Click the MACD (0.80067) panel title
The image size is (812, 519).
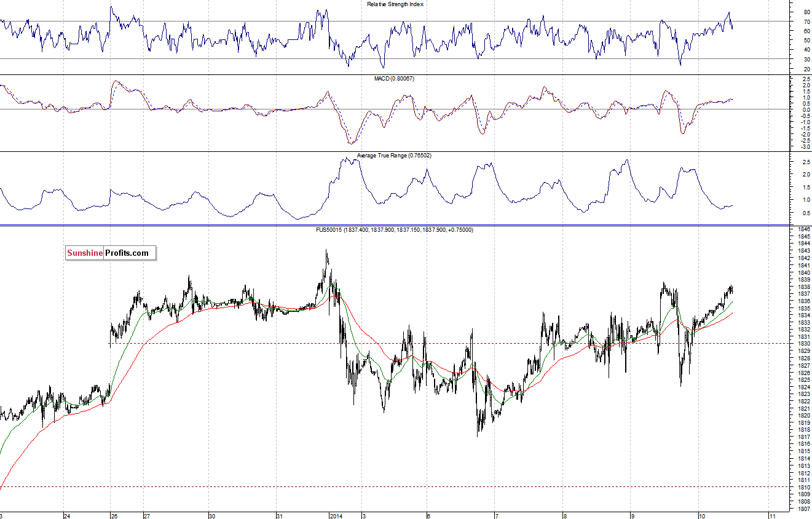[395, 79]
